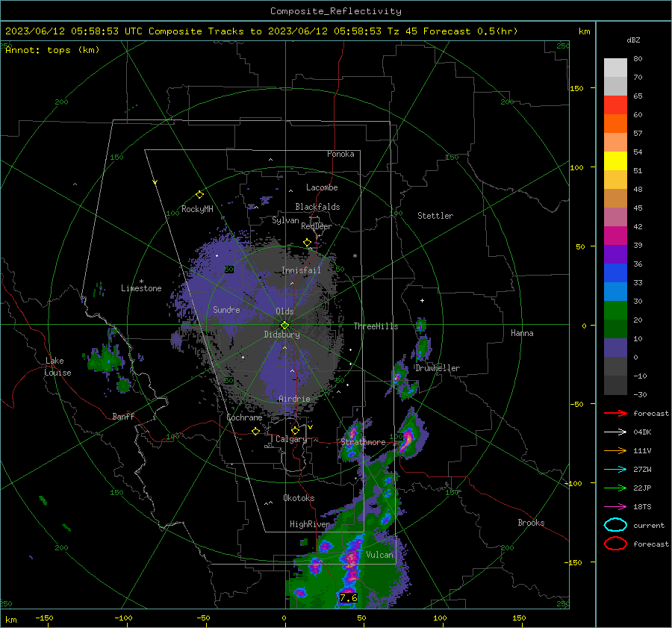This screenshot has width=672, height=628.
Task: Click the 18TS legend text
Action: tap(642, 507)
